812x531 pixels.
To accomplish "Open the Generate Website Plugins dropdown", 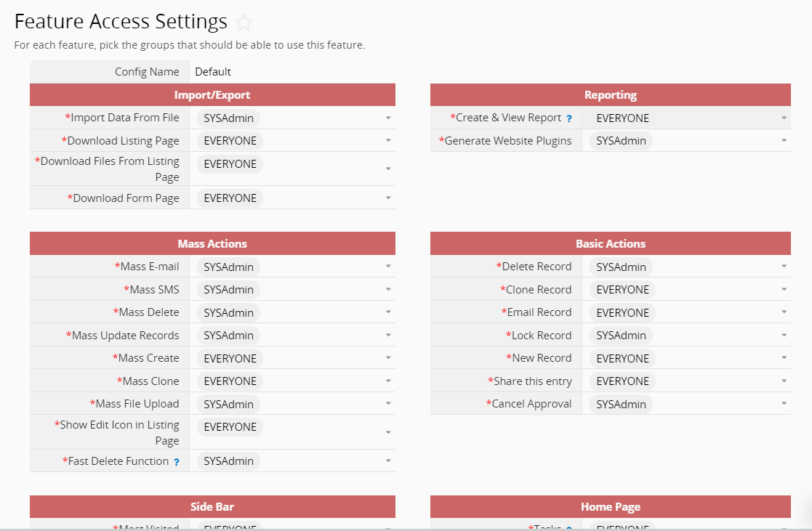I will point(784,140).
